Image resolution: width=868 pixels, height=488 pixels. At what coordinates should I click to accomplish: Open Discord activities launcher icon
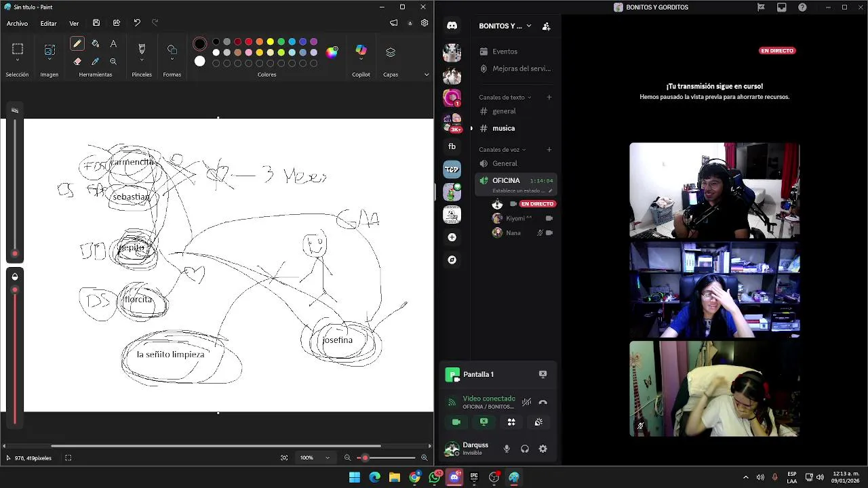[x=511, y=422]
